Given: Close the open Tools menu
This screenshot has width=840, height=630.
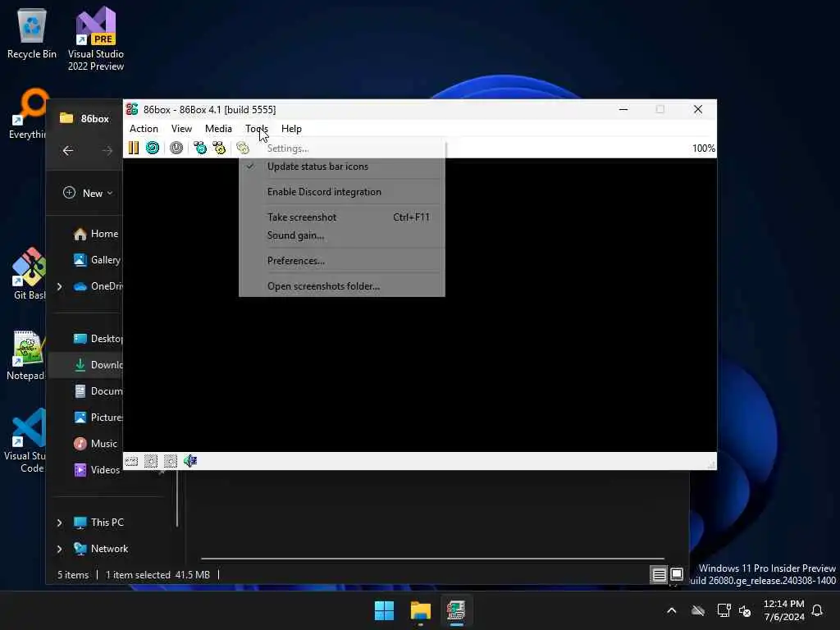Looking at the screenshot, I should tap(257, 129).
